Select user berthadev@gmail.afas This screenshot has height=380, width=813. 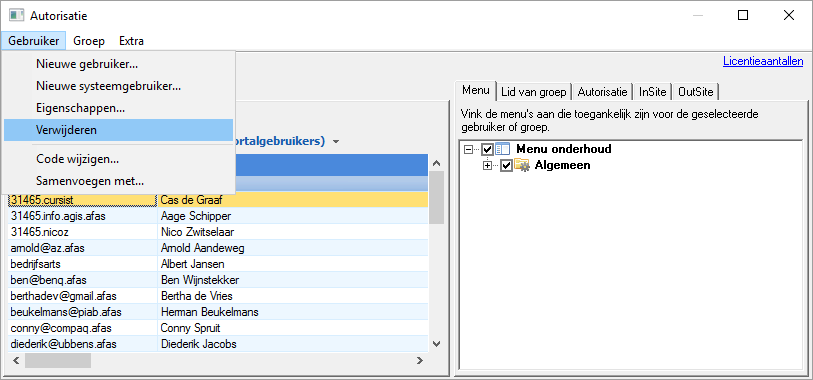[x=82, y=296]
